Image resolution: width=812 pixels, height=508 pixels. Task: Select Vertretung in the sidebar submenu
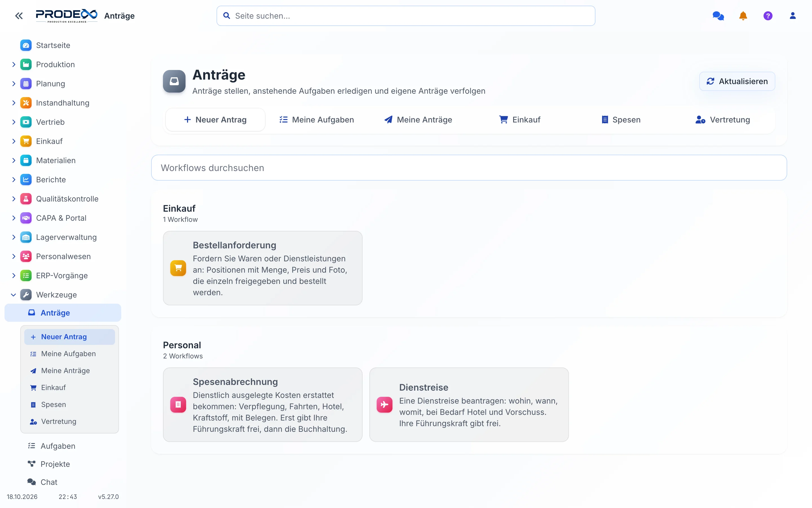coord(69,421)
